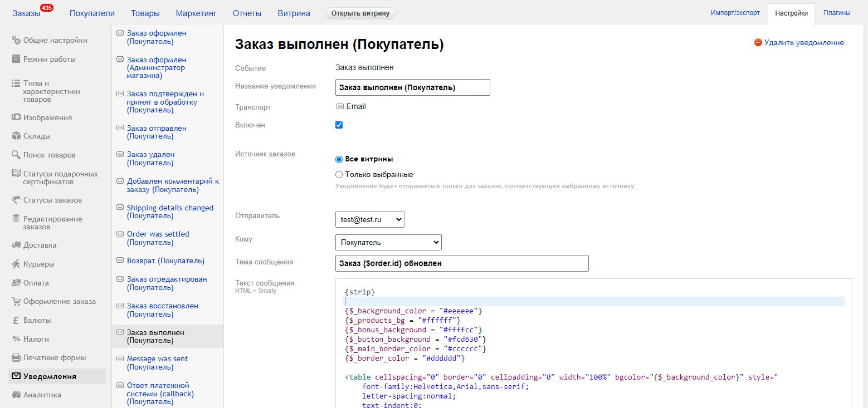
Task: Click the red delete icon by Удалить уведомление
Action: click(758, 42)
